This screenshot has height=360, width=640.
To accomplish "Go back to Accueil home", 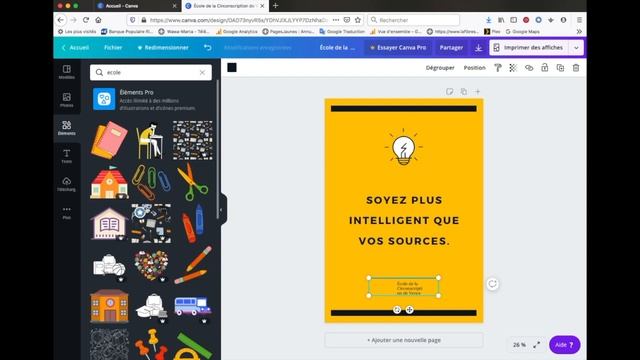I will click(x=76, y=47).
